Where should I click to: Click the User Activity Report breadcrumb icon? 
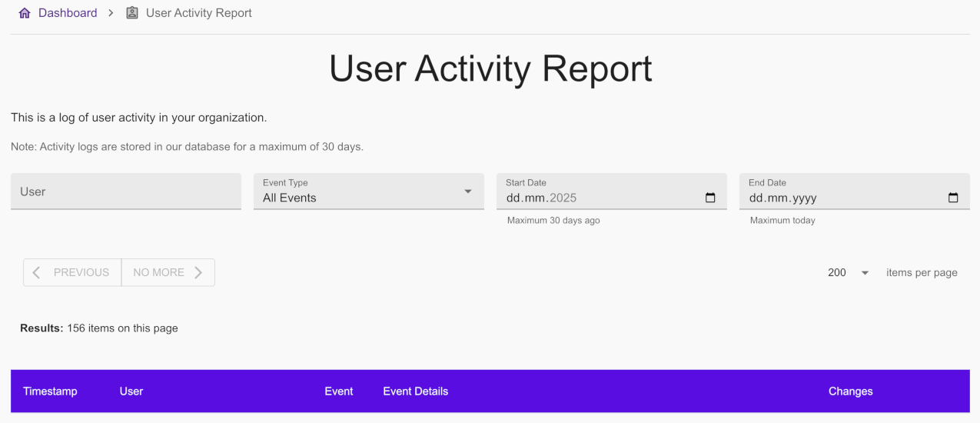pos(132,13)
